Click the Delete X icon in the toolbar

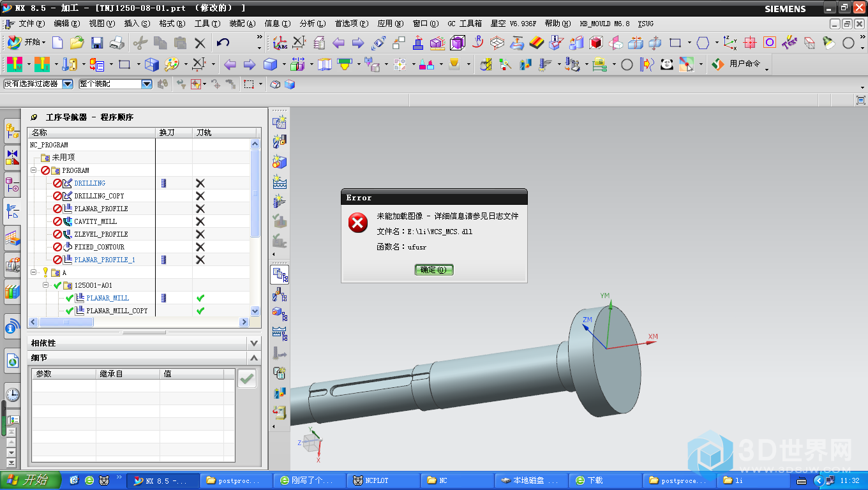200,43
